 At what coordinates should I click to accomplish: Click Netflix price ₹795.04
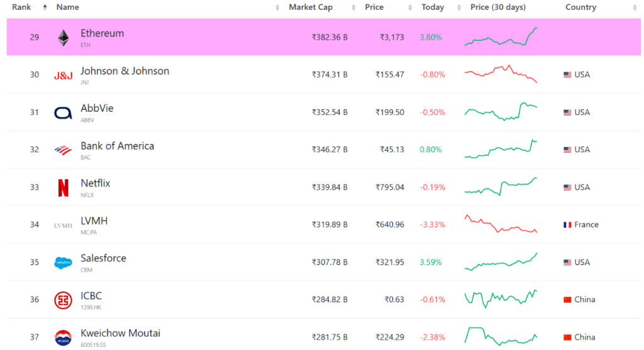390,187
